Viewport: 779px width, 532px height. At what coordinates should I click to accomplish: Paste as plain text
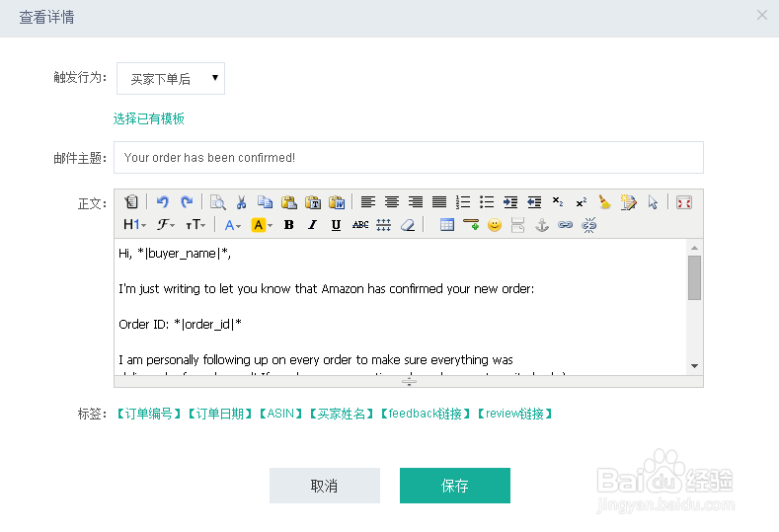point(313,201)
